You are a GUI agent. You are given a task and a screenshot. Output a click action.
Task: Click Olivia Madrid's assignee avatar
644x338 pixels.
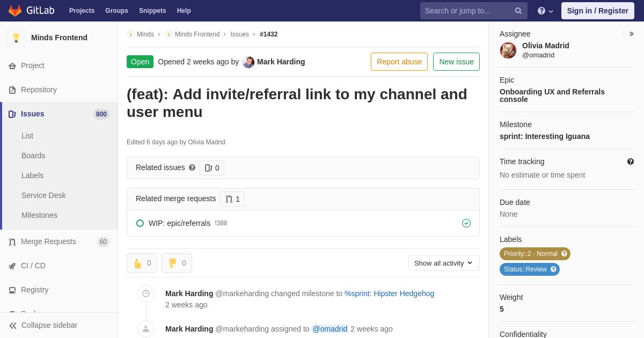click(508, 50)
